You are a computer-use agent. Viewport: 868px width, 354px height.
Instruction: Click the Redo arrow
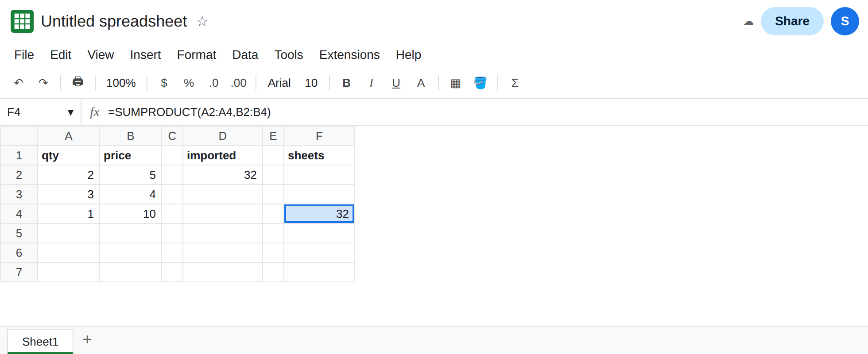pyautogui.click(x=43, y=83)
